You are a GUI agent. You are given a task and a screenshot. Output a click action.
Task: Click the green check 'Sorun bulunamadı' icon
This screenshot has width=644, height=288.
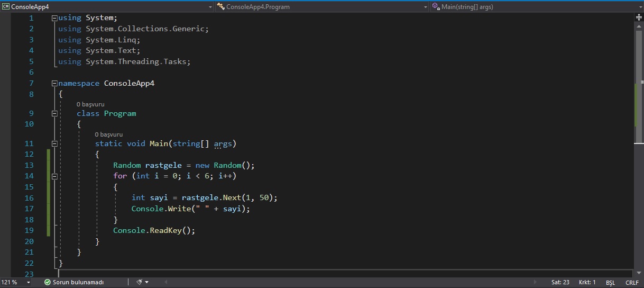tap(47, 282)
